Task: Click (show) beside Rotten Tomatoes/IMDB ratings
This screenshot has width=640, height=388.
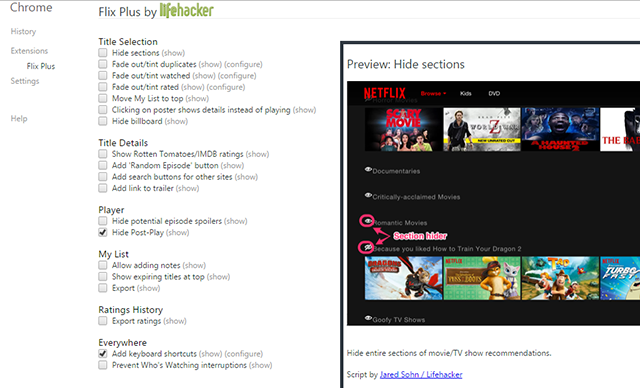Action: tap(258, 154)
